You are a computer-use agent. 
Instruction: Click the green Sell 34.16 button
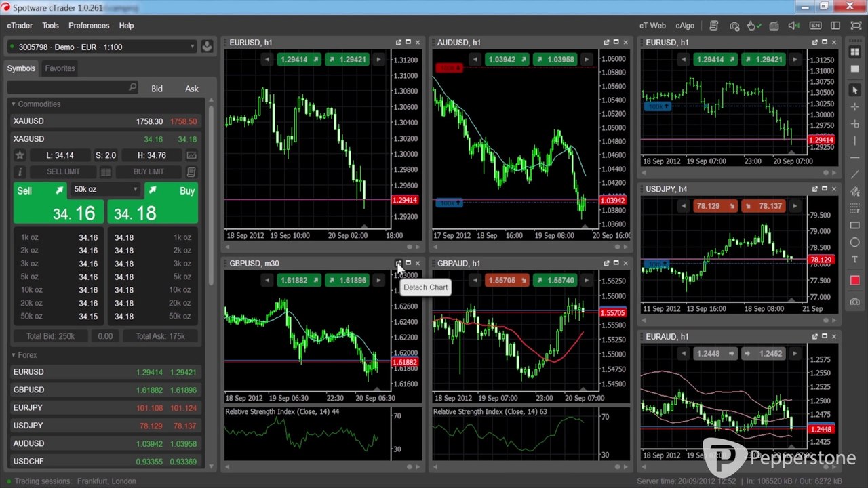point(59,203)
